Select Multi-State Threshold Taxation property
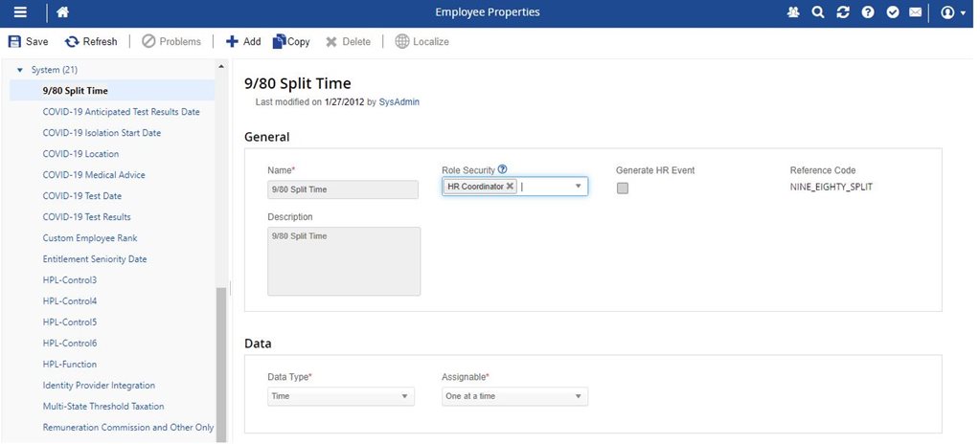This screenshot has width=980, height=444. pyautogui.click(x=103, y=406)
